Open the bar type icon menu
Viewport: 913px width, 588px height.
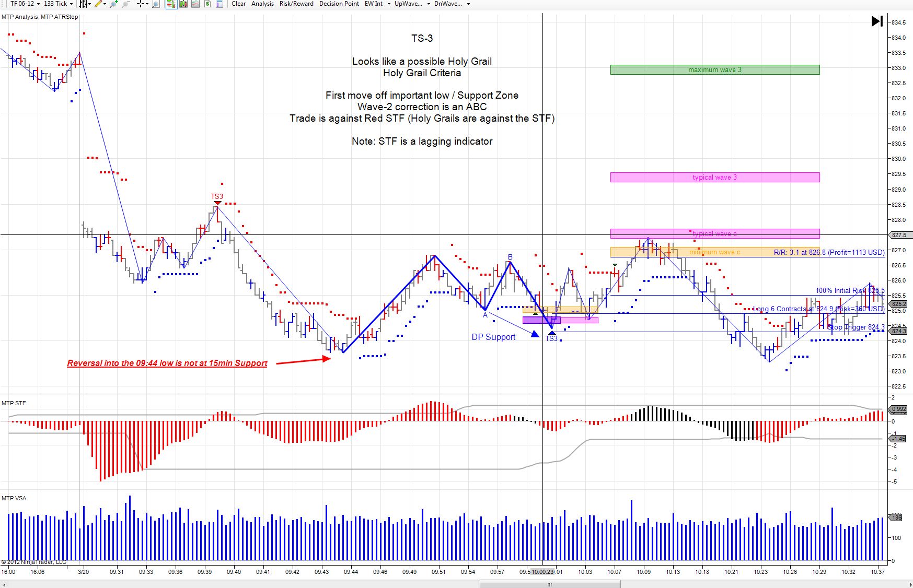(83, 4)
